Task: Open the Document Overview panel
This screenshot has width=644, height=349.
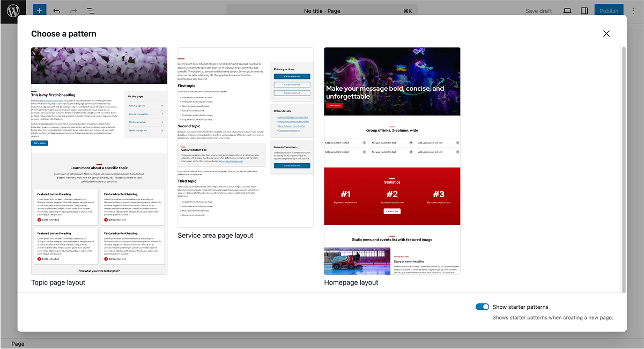Action: 90,10
